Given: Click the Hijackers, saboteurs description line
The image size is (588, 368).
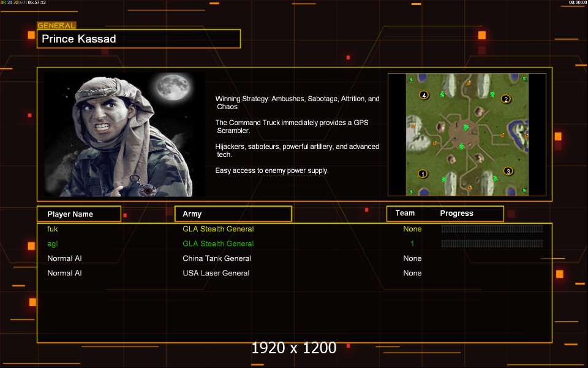Looking at the screenshot, I should coord(298,150).
